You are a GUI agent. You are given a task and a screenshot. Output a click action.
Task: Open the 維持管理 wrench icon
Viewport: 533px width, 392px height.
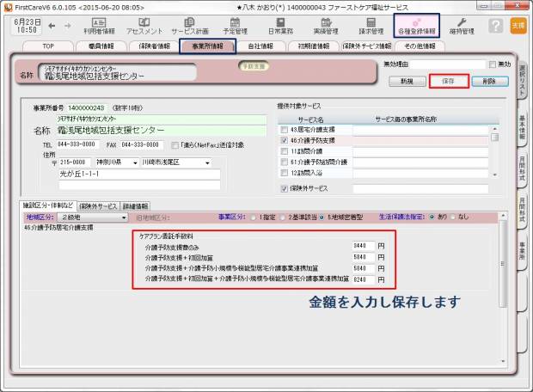(463, 26)
